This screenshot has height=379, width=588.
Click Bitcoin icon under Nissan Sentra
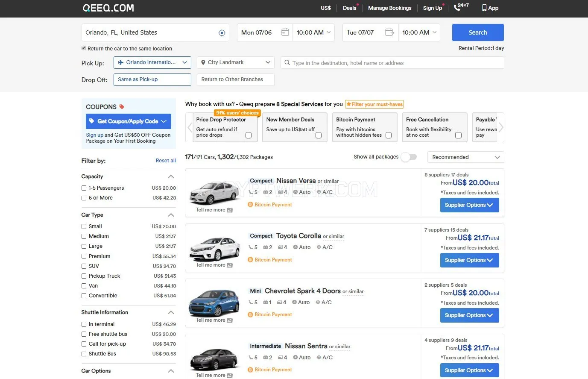(x=251, y=370)
